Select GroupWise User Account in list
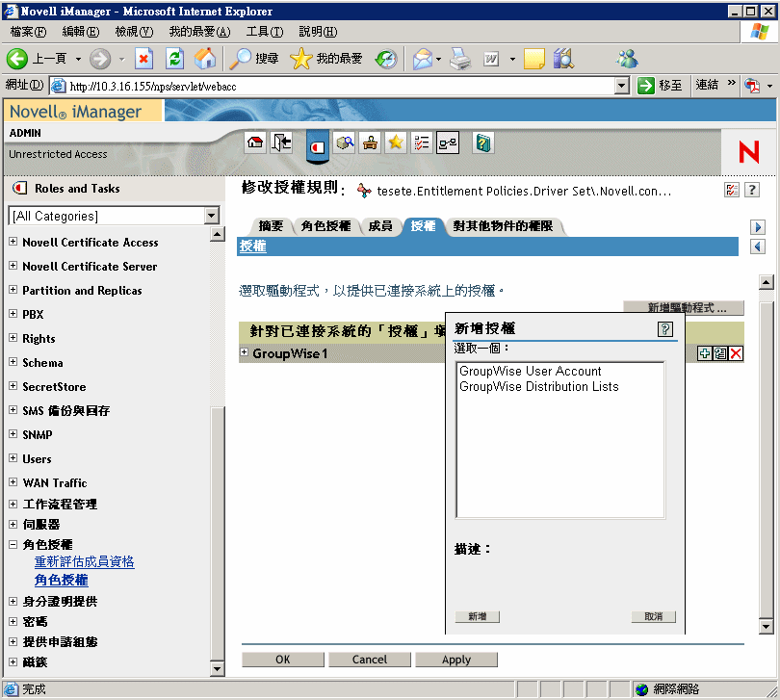The width and height of the screenshot is (780, 700). pos(531,371)
